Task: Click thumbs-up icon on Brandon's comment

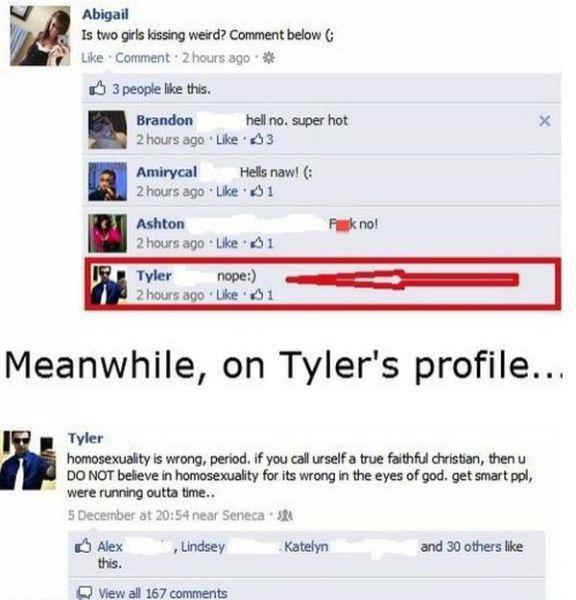Action: coord(256,139)
